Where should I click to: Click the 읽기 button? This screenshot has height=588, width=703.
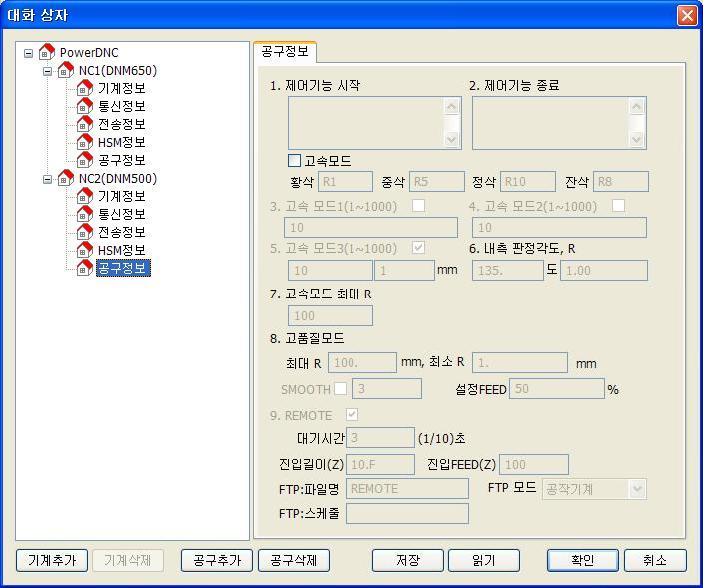click(484, 560)
